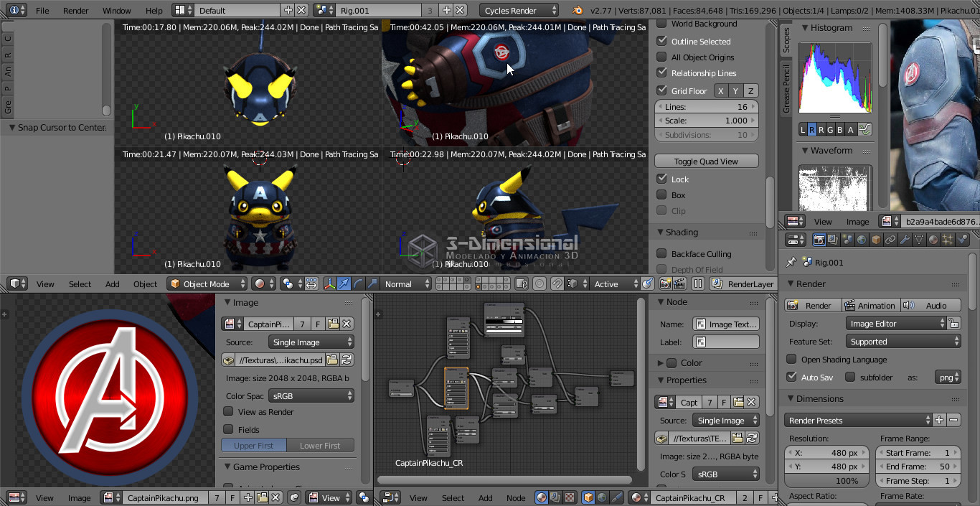The height and width of the screenshot is (506, 980).
Task: Switch to the Scopes tab
Action: 786,42
